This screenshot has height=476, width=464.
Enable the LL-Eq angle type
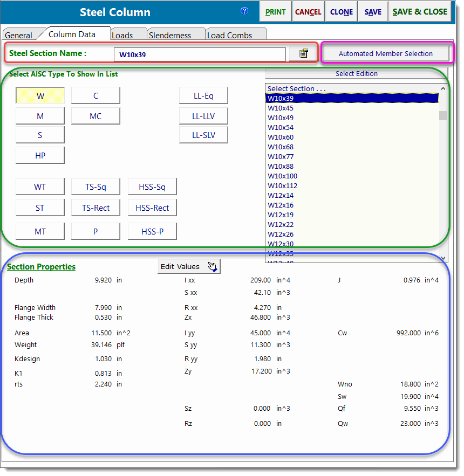pos(203,96)
